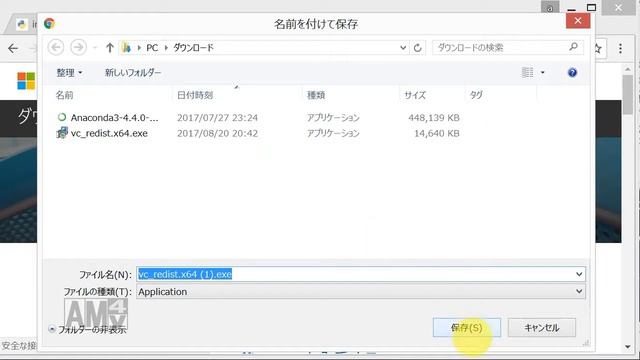Click the browser scrollbar down arrow
640x360 pixels.
pyautogui.click(x=628, y=347)
